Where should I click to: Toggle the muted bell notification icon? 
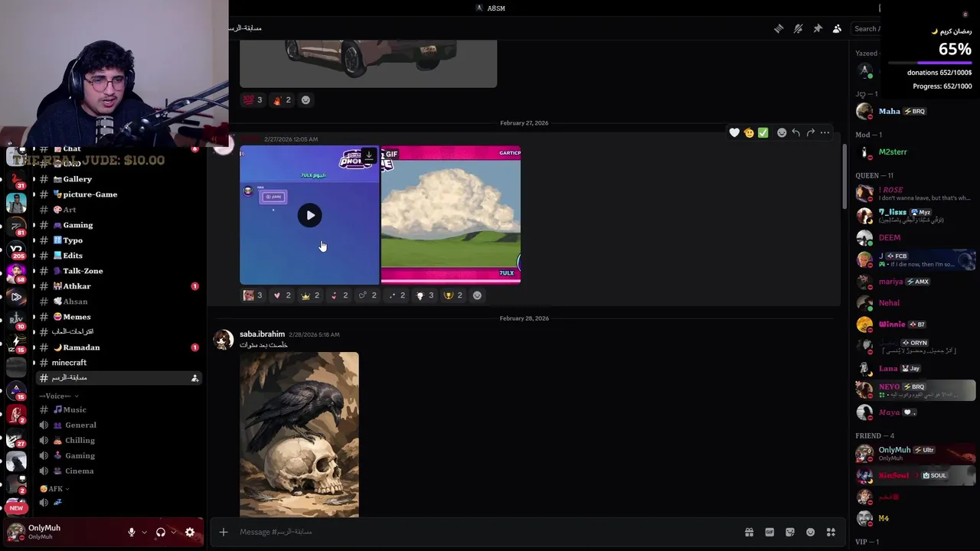coord(798,28)
